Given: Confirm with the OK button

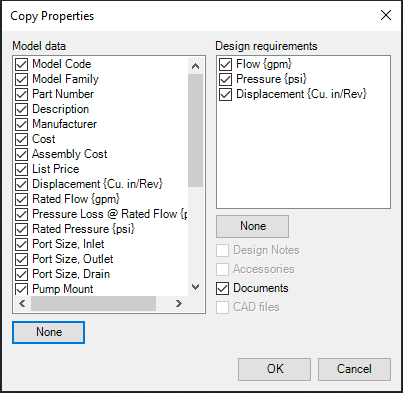Looking at the screenshot, I should 274,369.
